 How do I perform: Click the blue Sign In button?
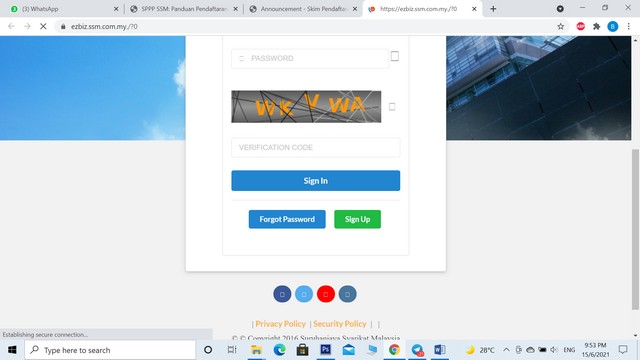coord(316,180)
